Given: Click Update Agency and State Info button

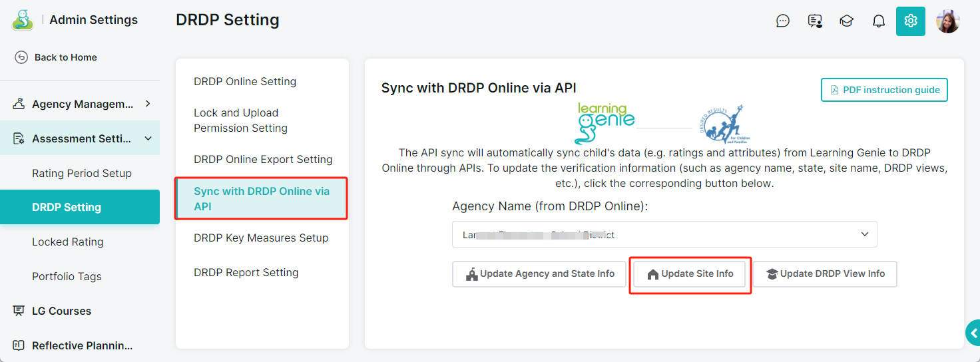Looking at the screenshot, I should 539,273.
